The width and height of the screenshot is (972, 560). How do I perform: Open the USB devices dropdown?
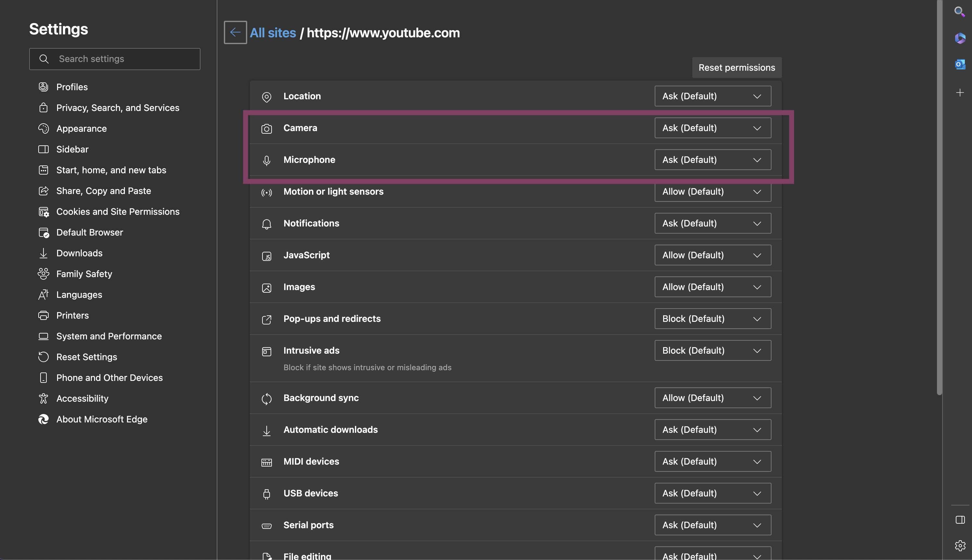point(713,493)
